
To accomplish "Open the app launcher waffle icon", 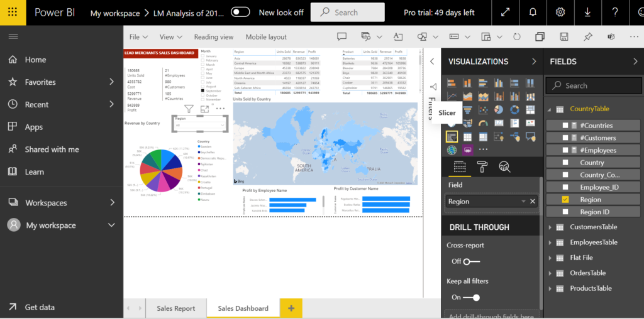I will [13, 13].
